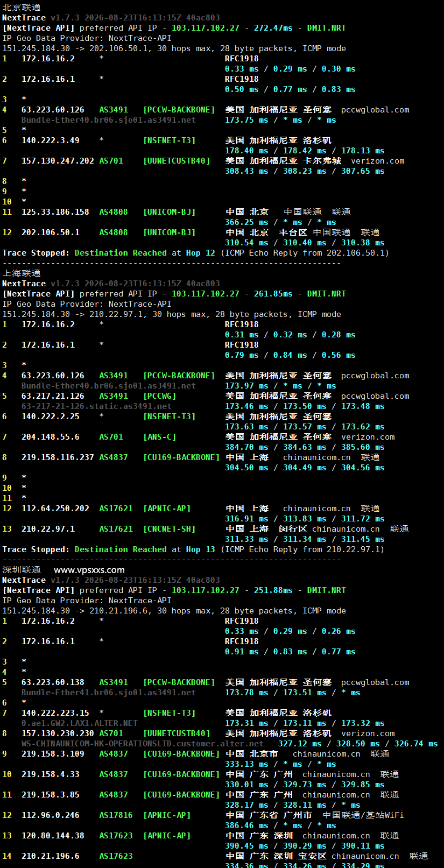Image resolution: width=444 pixels, height=868 pixels.
Task: Click the IP address 140.222.3.49
Action: [51, 140]
